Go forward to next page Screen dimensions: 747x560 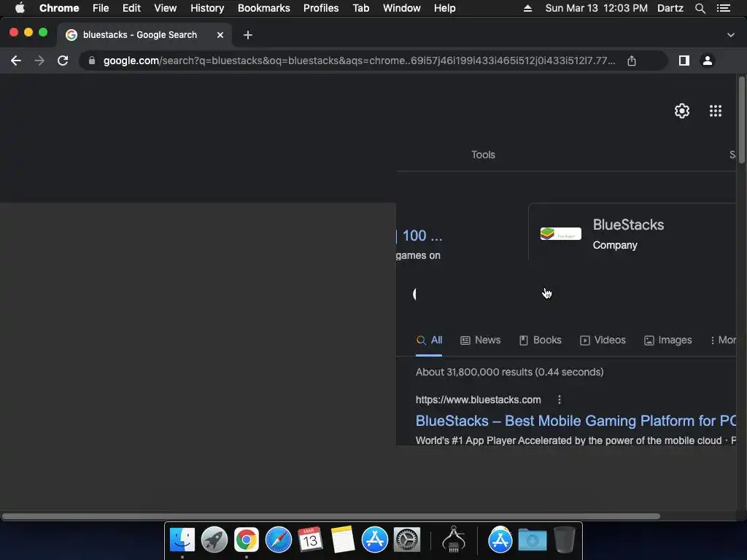click(x=39, y=61)
